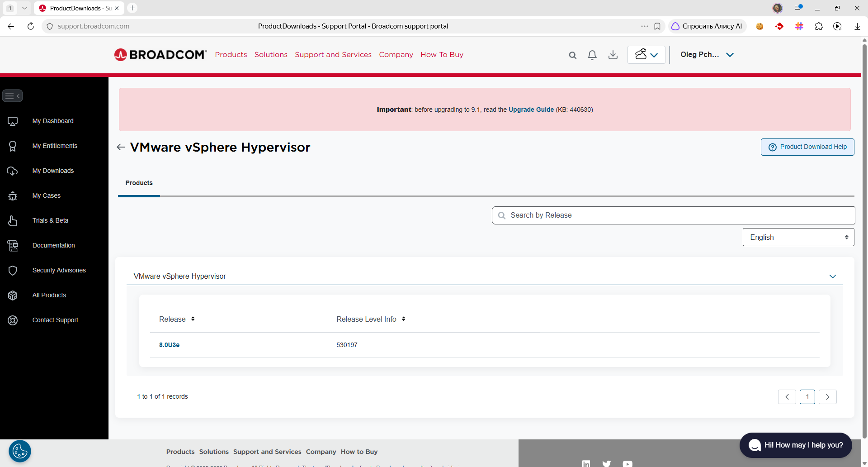Go back using the arrow beside VMware vSphere Hypervisor

click(x=121, y=147)
